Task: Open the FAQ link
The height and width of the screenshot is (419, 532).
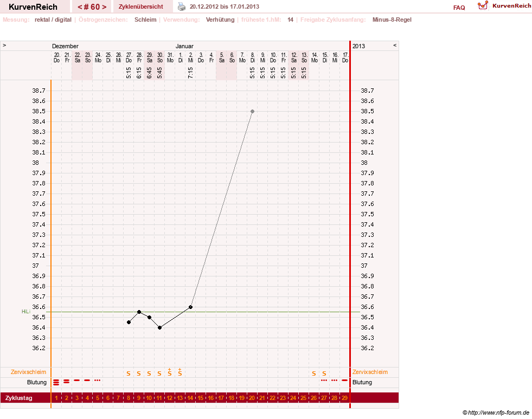Action: [x=459, y=8]
